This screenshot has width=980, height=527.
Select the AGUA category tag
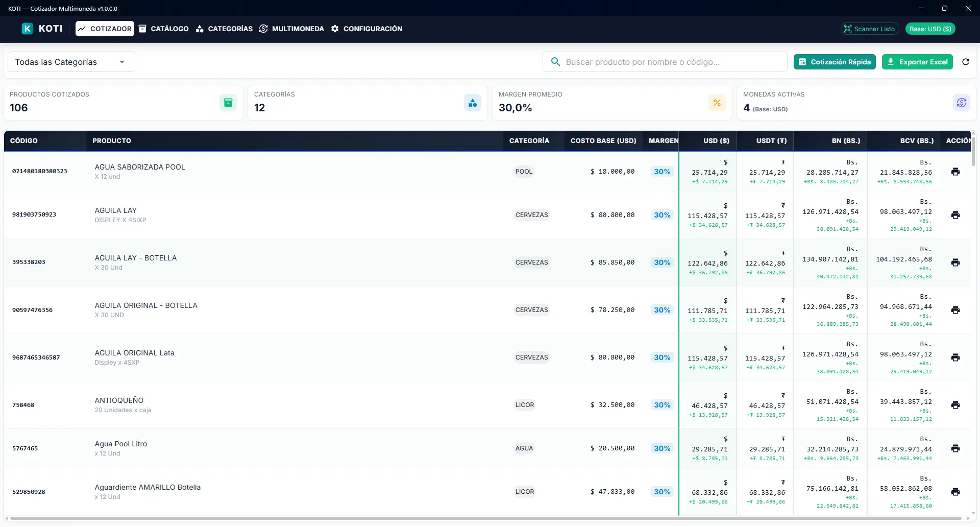(x=524, y=448)
